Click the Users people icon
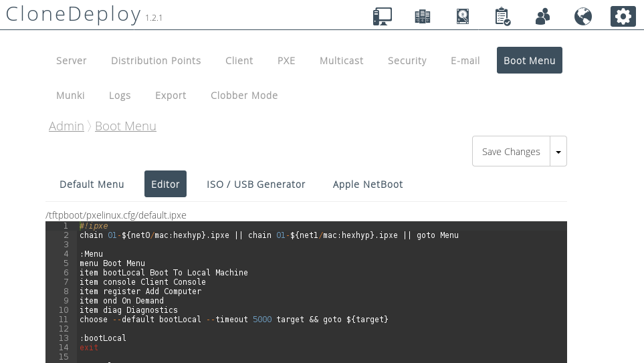The width and height of the screenshot is (644, 363). (x=543, y=16)
